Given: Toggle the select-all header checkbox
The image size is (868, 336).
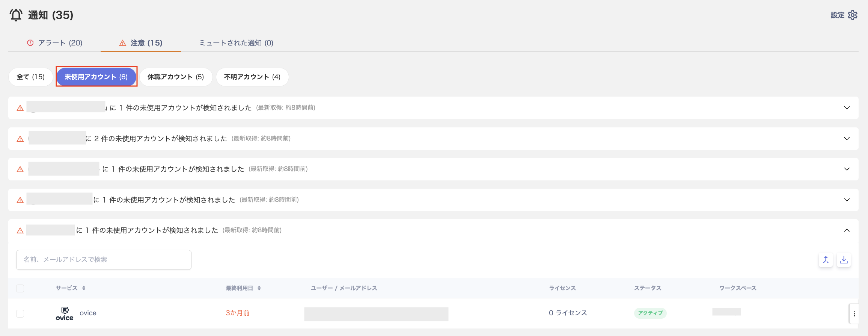Looking at the screenshot, I should tap(20, 288).
